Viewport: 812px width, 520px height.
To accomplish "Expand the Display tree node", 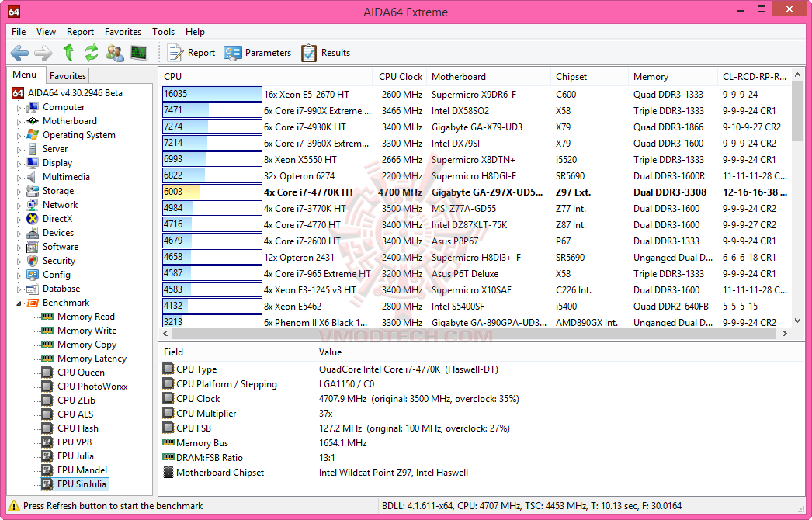I will [x=19, y=164].
